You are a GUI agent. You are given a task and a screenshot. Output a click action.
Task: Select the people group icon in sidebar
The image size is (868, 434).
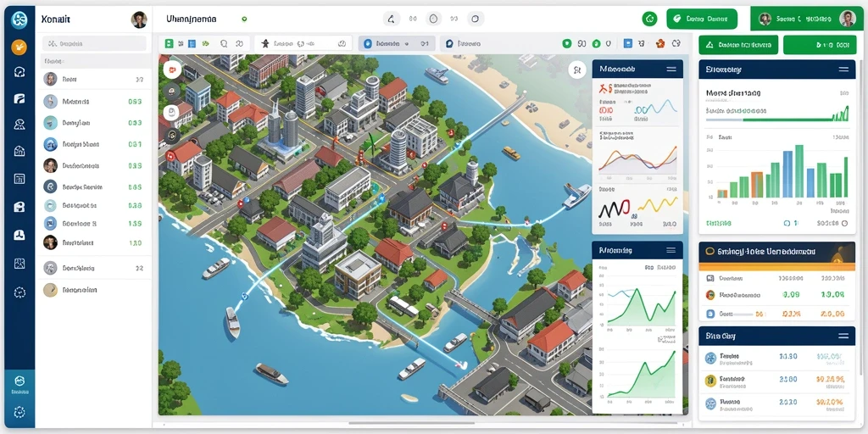19,124
